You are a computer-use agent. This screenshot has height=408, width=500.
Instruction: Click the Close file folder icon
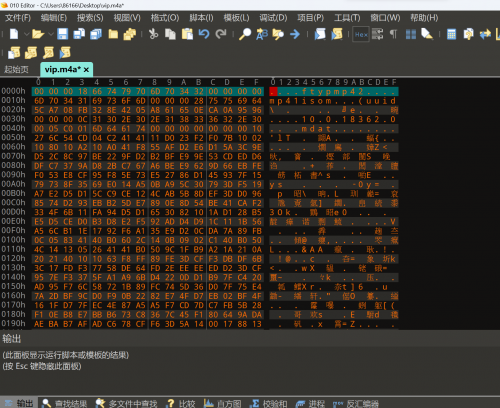113,34
